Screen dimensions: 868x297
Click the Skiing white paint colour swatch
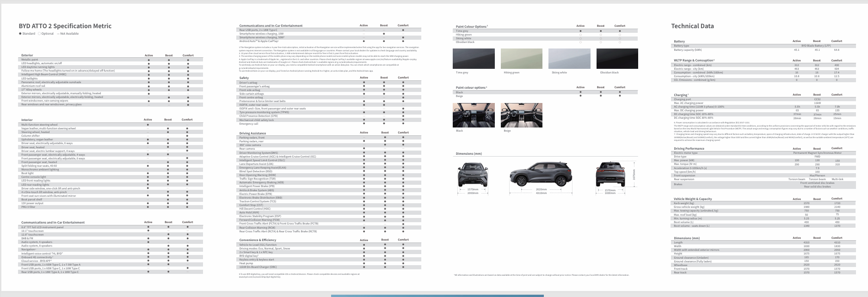click(x=570, y=59)
